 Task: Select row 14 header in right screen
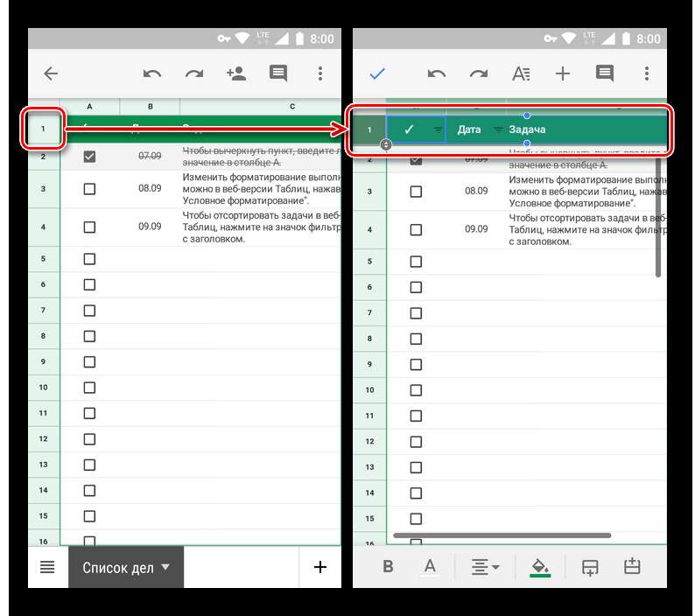coord(369,493)
